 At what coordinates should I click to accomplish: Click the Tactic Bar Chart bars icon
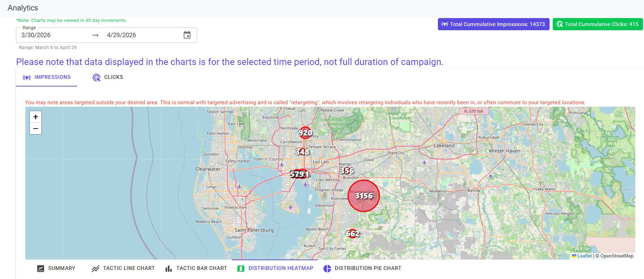pos(169,269)
